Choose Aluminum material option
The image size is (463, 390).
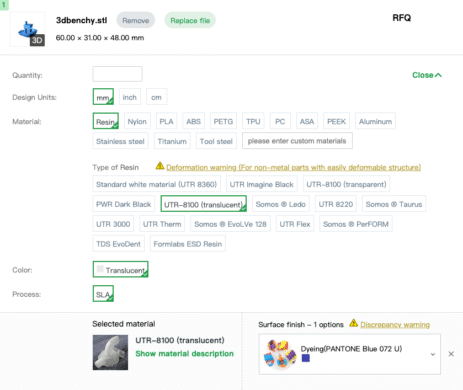pos(375,121)
